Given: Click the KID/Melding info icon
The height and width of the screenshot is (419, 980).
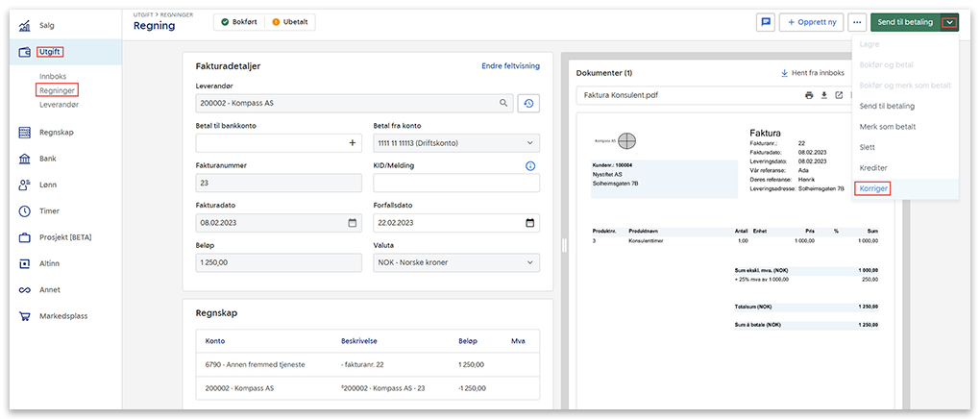Looking at the screenshot, I should coord(529,166).
